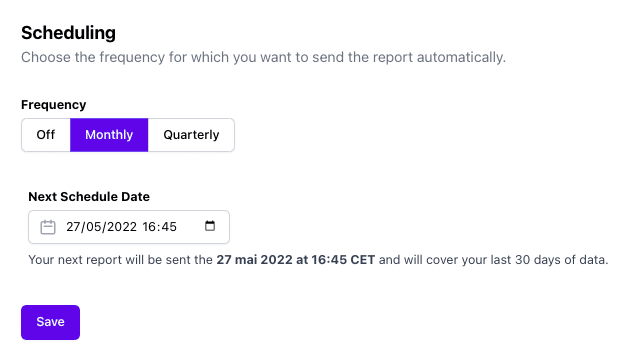Select the day value 27 in the date
This screenshot has height=360, width=617.
73,227
